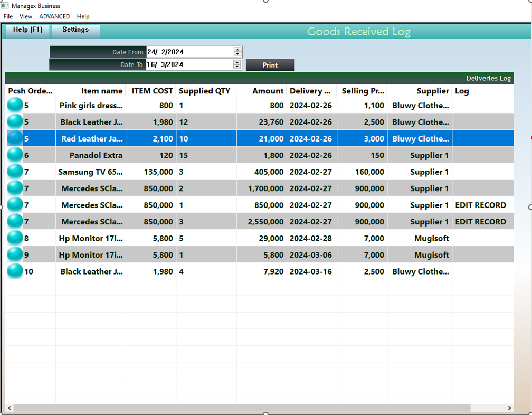This screenshot has width=532, height=415.
Task: Sort by the Supplier column header
Action: tap(432, 91)
